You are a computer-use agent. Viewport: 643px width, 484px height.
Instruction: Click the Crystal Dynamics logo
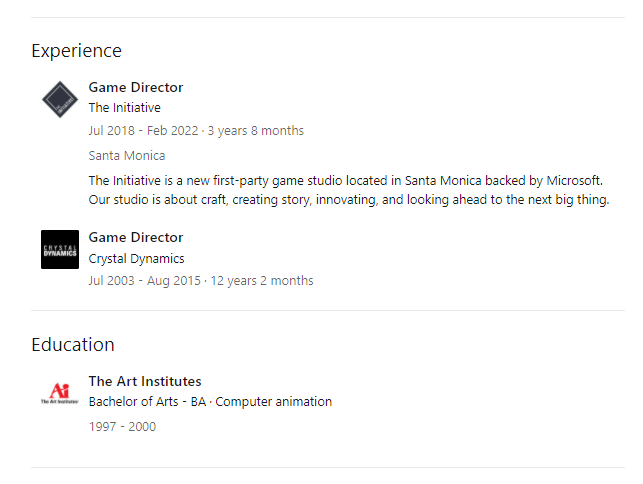(60, 249)
